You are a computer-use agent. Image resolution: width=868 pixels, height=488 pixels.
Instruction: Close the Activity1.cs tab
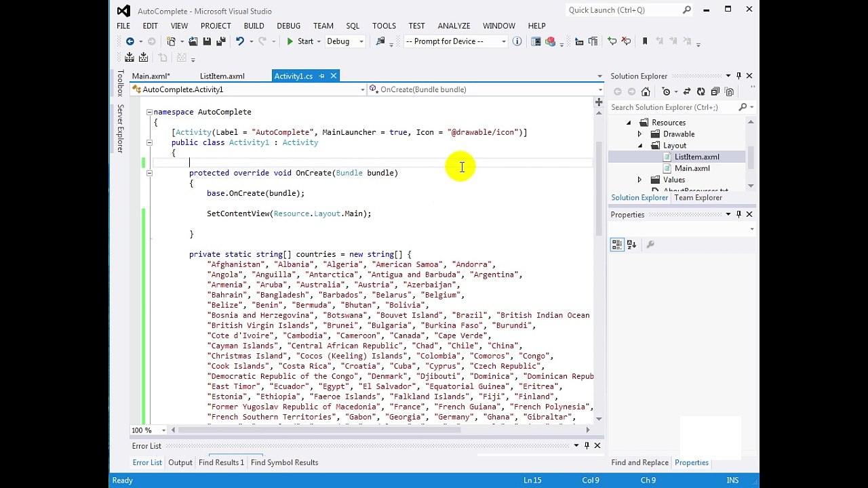[x=333, y=76]
